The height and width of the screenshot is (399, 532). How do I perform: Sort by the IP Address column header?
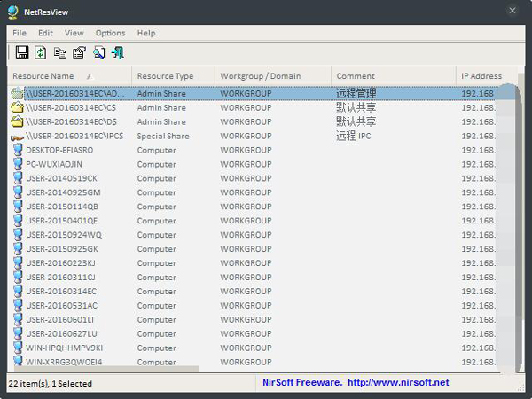point(487,76)
